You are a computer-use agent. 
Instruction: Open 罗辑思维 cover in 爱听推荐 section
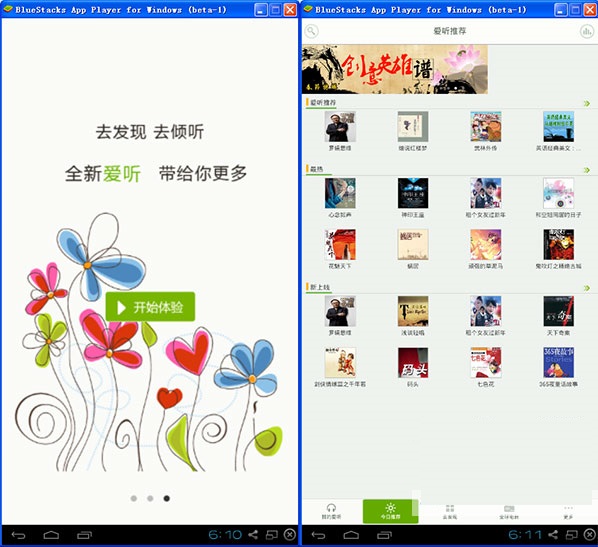(x=340, y=127)
